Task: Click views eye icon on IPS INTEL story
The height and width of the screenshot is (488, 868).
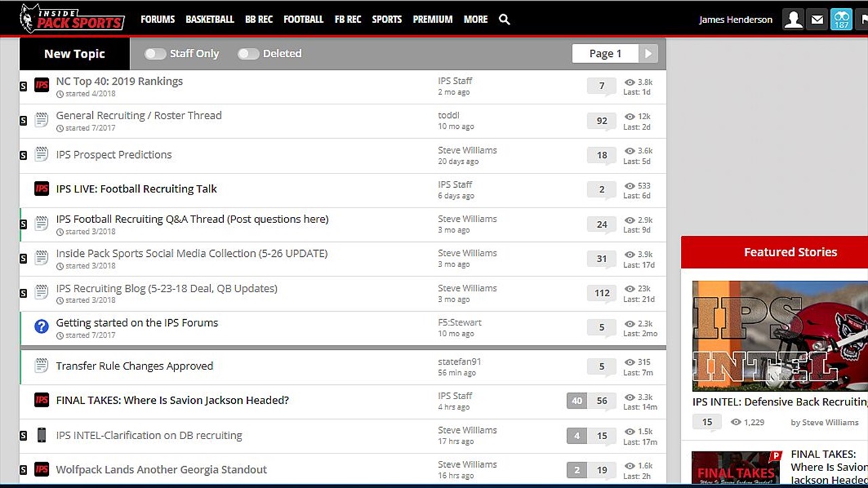Action: pos(736,422)
